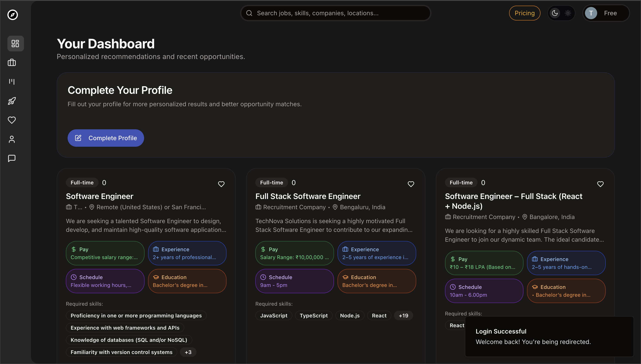This screenshot has width=641, height=364.
Task: Select the React skill tag
Action: click(379, 315)
